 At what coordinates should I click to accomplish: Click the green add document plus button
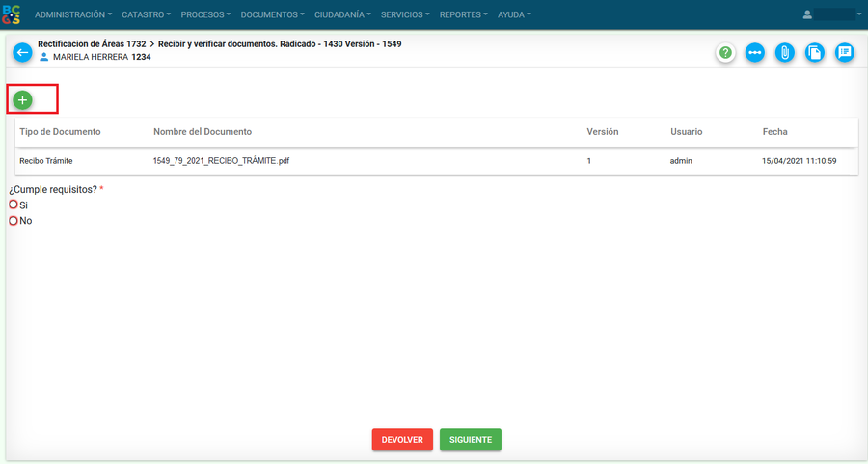click(x=22, y=99)
